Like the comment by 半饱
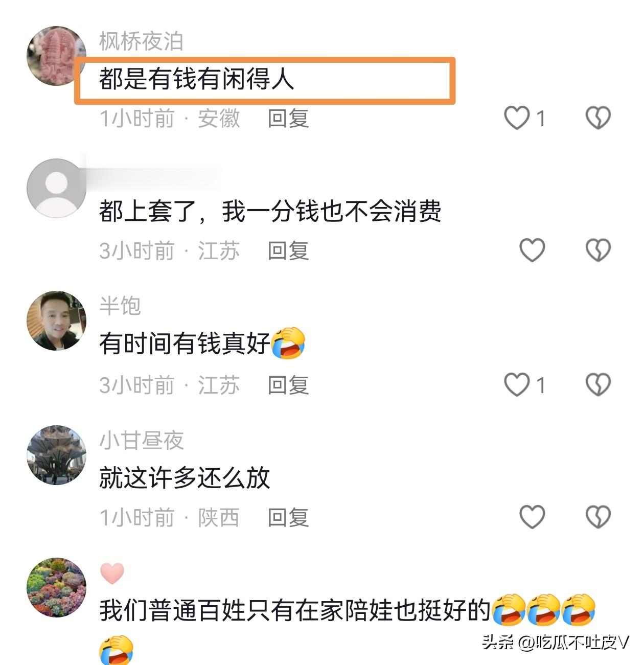644x665 pixels. coord(517,384)
